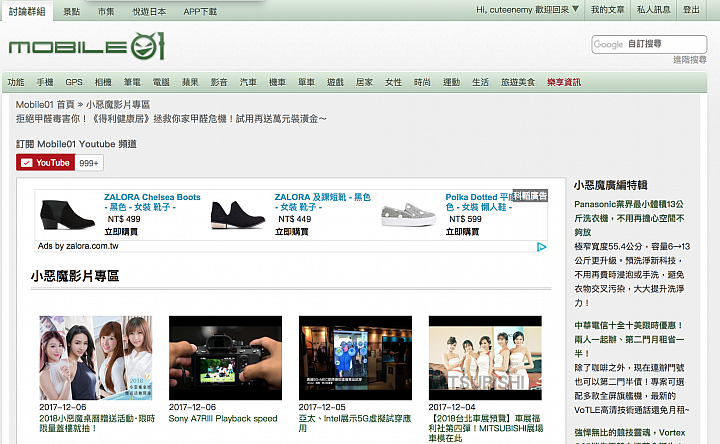
Task: Open the 居家 menu
Action: (364, 82)
